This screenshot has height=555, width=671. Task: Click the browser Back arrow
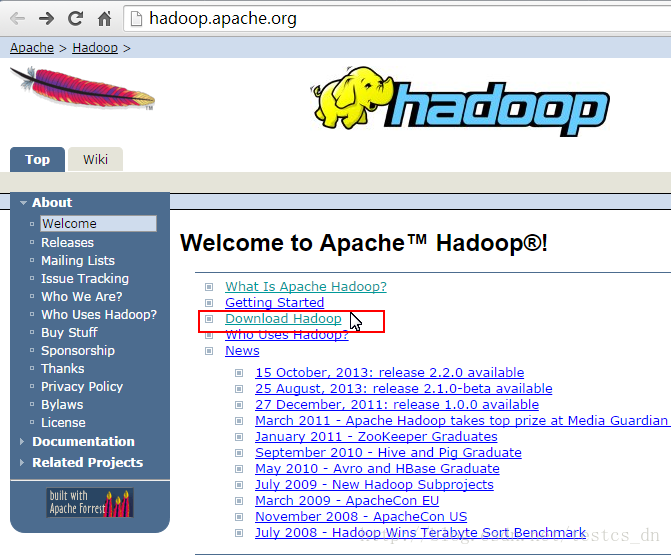[18, 18]
